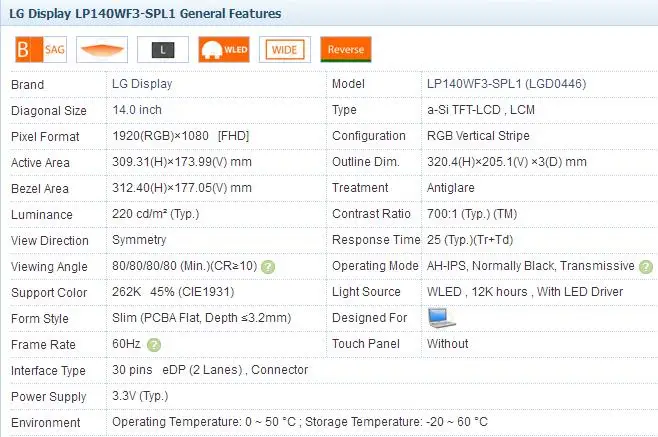Click the Configuration column label

coord(369,136)
